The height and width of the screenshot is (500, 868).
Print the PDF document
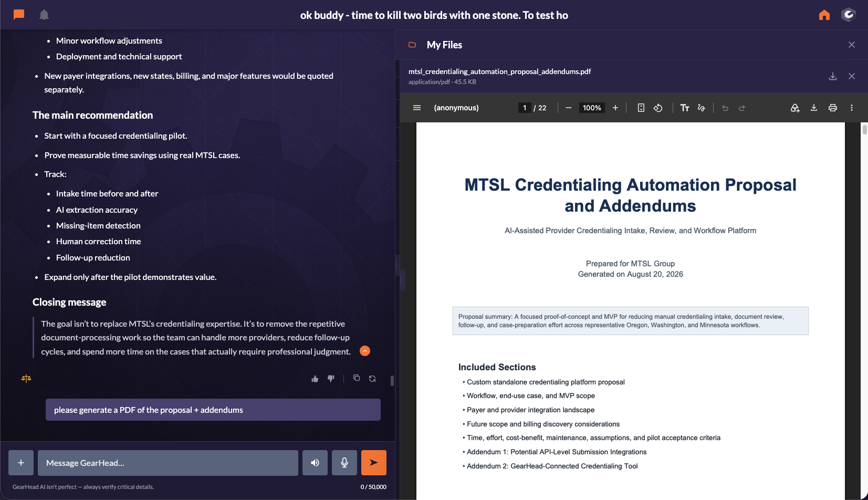point(833,108)
